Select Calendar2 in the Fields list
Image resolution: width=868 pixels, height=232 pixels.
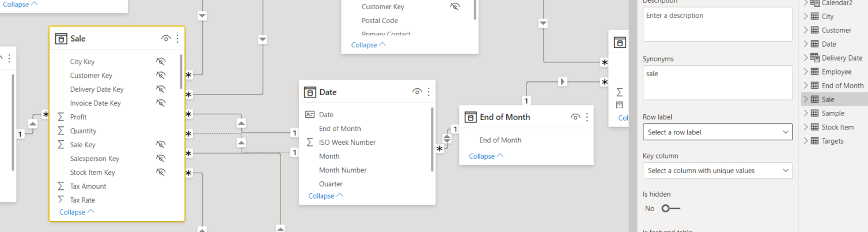coord(837,3)
